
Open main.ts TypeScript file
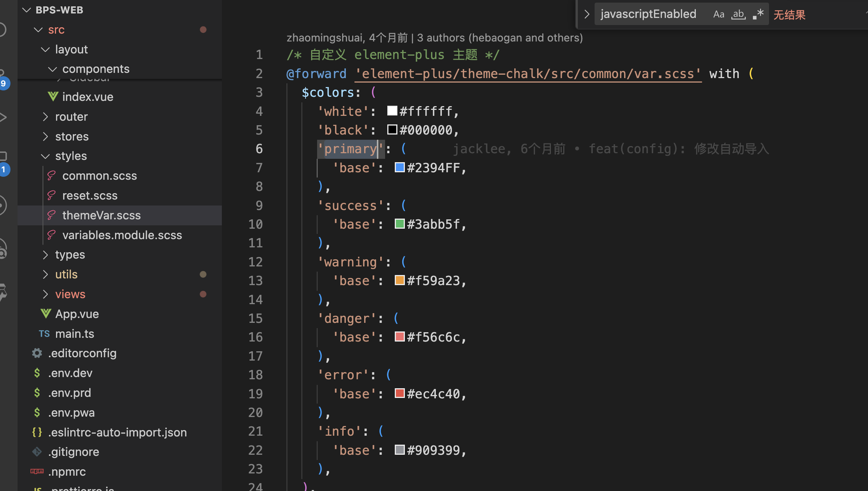pos(74,334)
